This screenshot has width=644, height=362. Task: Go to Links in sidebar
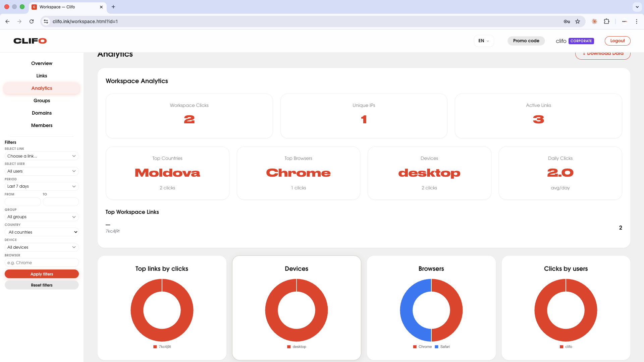pos(42,76)
